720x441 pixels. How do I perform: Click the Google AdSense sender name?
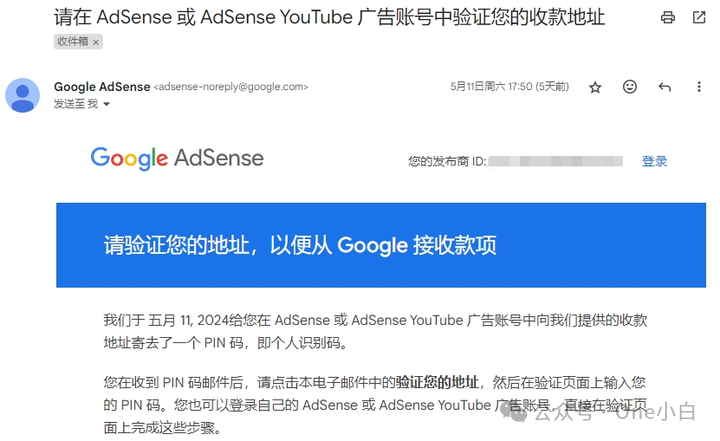102,86
